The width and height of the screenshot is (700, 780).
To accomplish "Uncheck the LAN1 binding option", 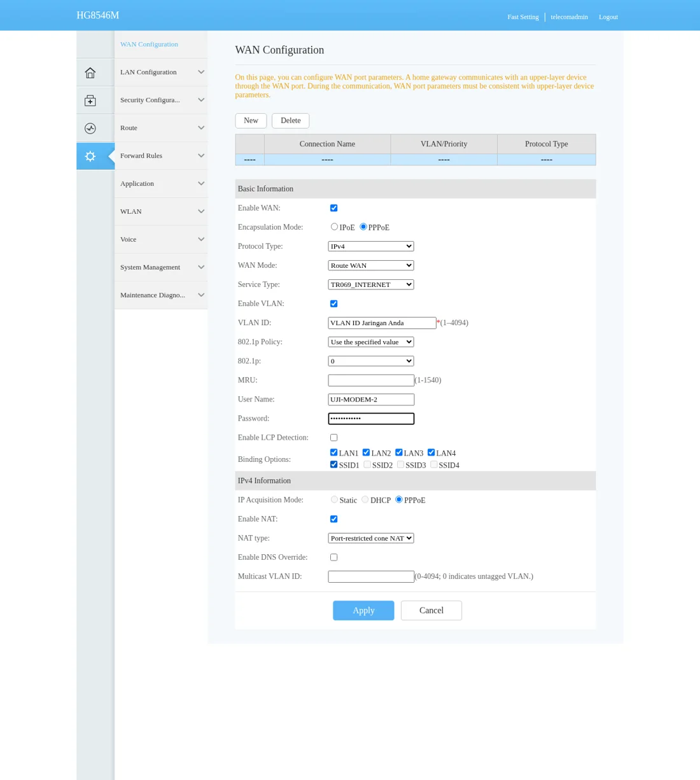I will tap(333, 452).
